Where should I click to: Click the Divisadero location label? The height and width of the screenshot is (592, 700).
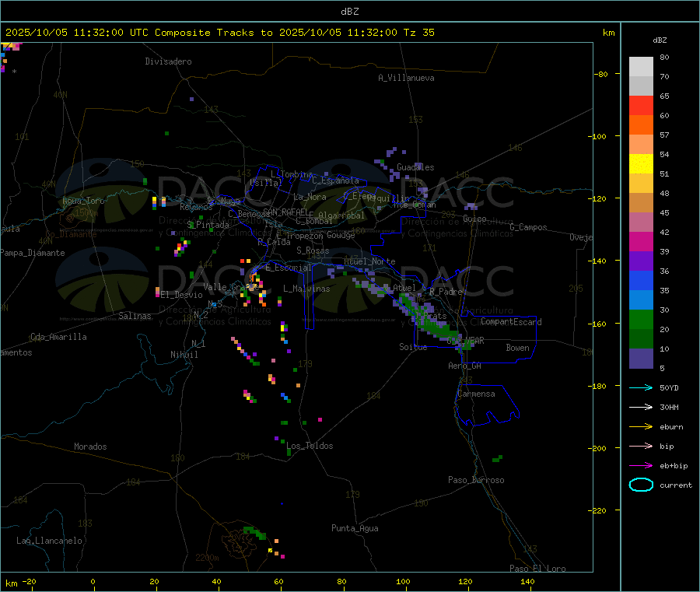168,61
